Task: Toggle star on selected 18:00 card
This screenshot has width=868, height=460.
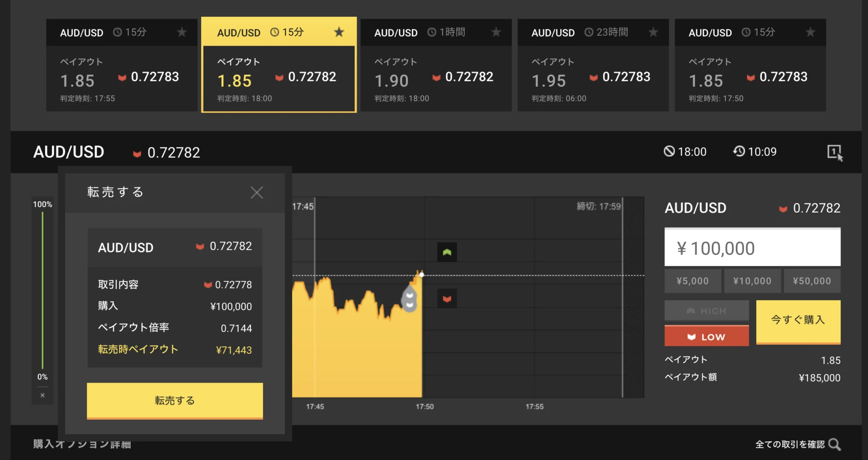Action: pos(339,32)
